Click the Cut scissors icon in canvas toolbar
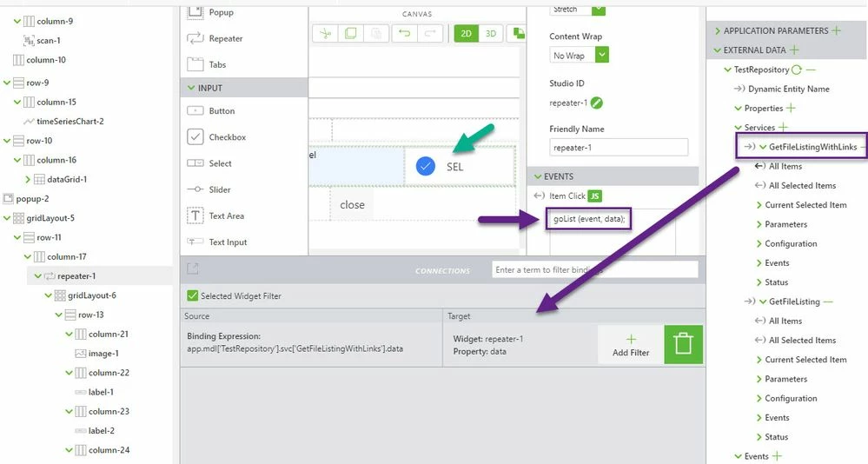The width and height of the screenshot is (868, 464). point(326,34)
